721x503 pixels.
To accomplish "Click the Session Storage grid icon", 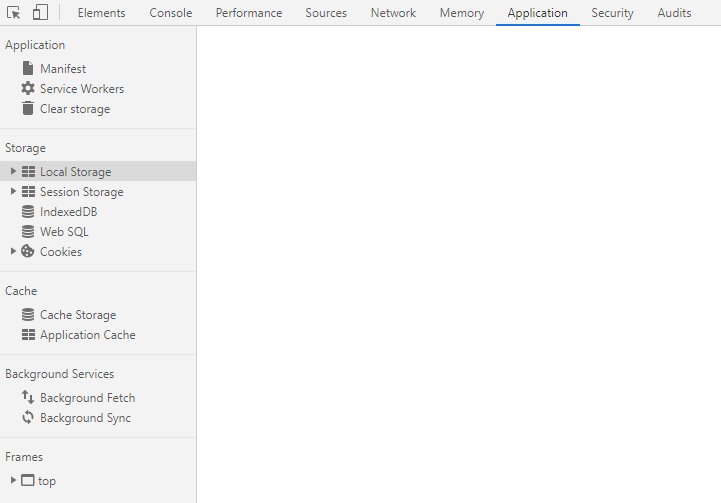I will [29, 191].
